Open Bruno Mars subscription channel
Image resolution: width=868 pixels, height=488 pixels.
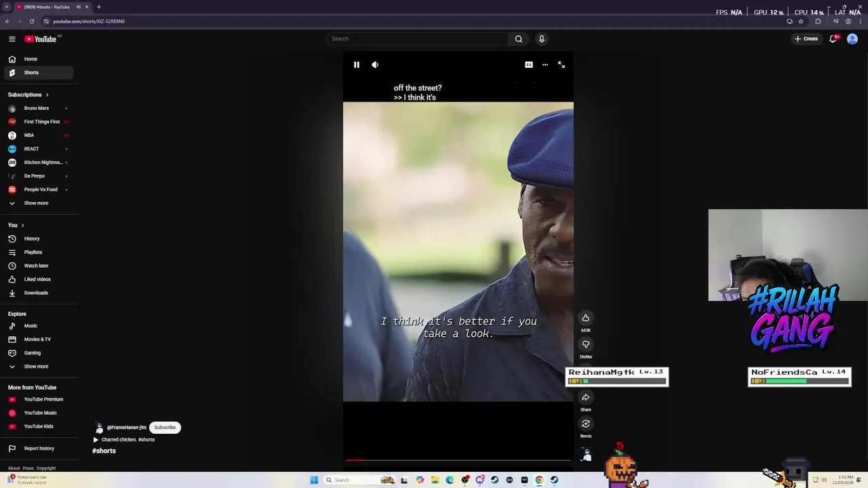(x=39, y=108)
